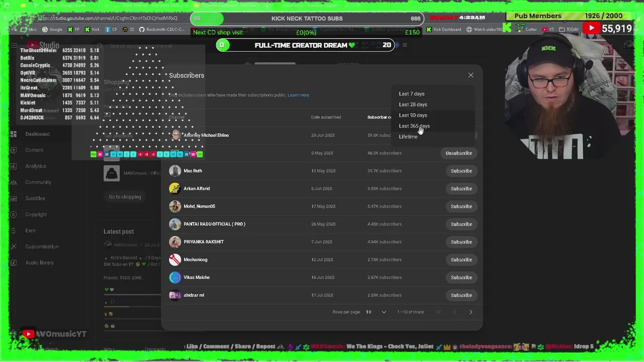Click the YouTube Studio logo
644x362 pixels.
(x=43, y=46)
